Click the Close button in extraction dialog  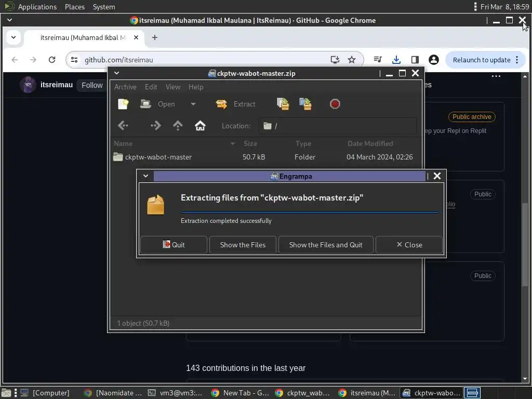click(409, 245)
